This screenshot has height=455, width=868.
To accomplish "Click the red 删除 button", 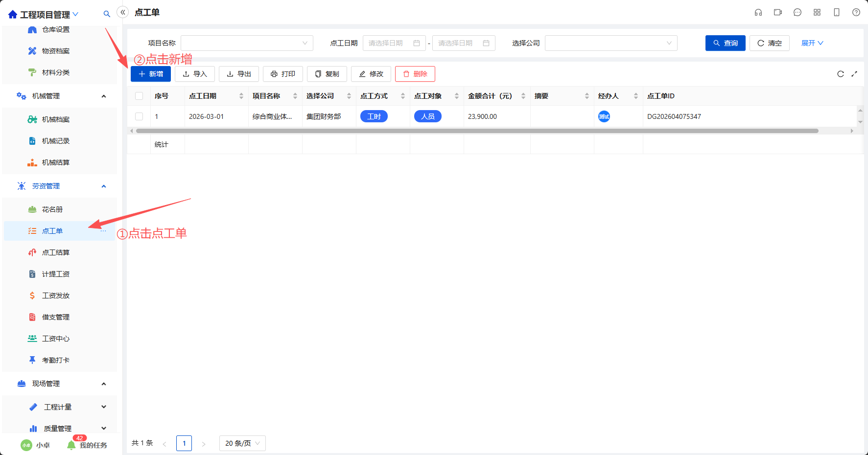I will click(x=415, y=74).
